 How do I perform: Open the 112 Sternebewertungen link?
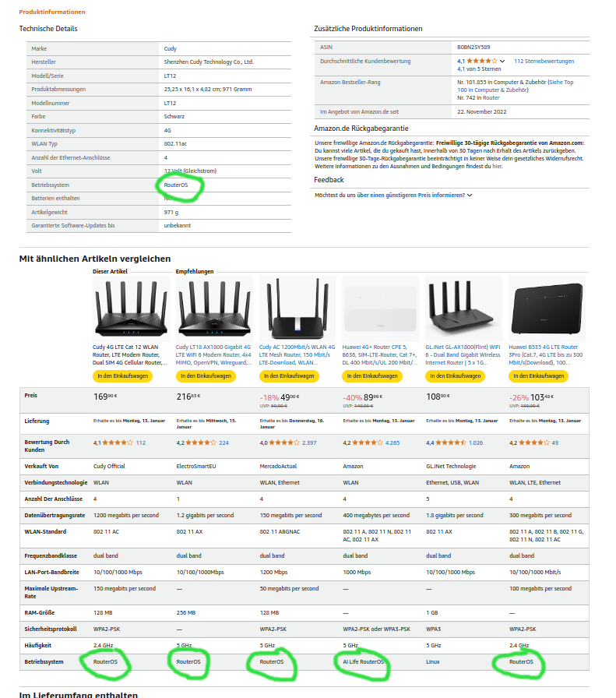[x=544, y=62]
